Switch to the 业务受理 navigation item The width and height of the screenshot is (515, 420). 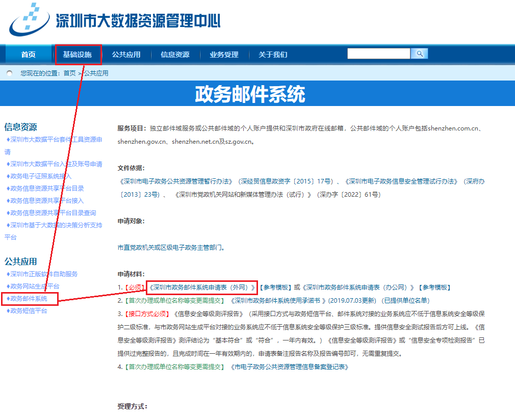point(224,55)
